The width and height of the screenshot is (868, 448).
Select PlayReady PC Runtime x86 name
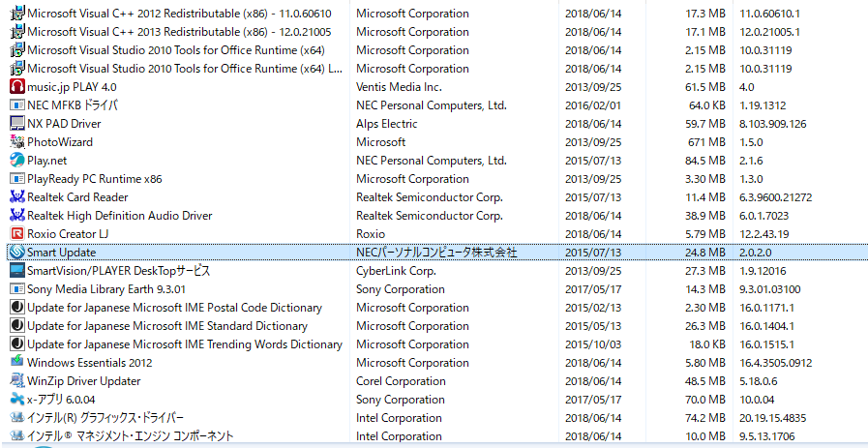click(95, 179)
